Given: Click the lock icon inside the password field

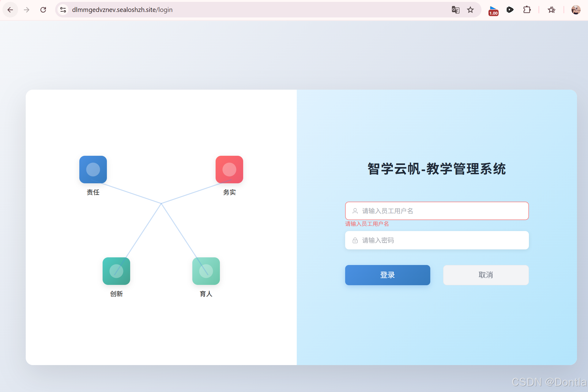Looking at the screenshot, I should 355,240.
